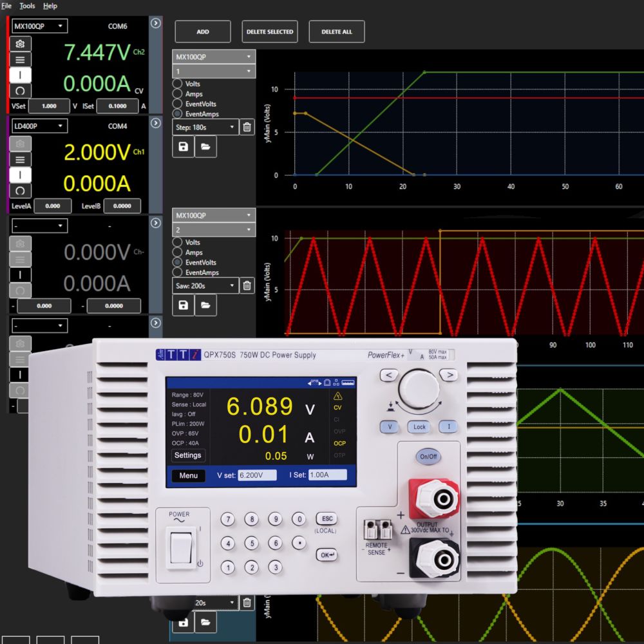Click the open folder icon under Saw: 200s

point(205,305)
